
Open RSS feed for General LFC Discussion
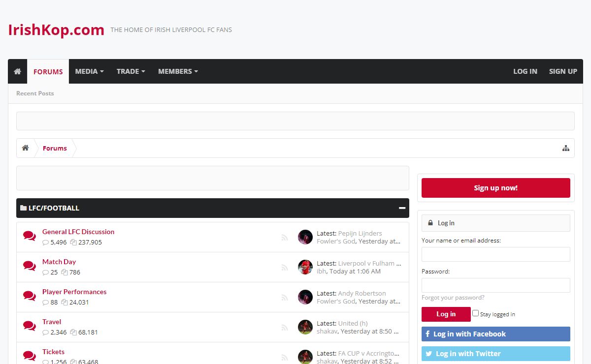284,238
